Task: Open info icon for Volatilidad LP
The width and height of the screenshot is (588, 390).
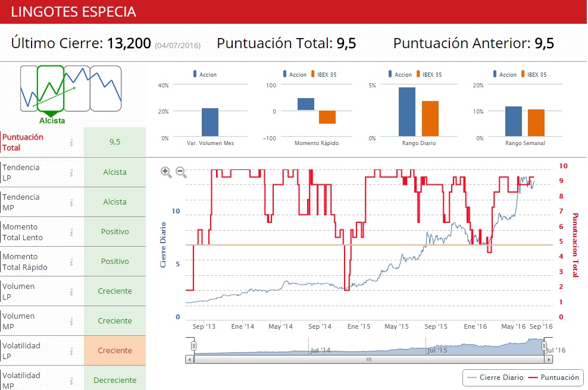Action: tap(71, 351)
